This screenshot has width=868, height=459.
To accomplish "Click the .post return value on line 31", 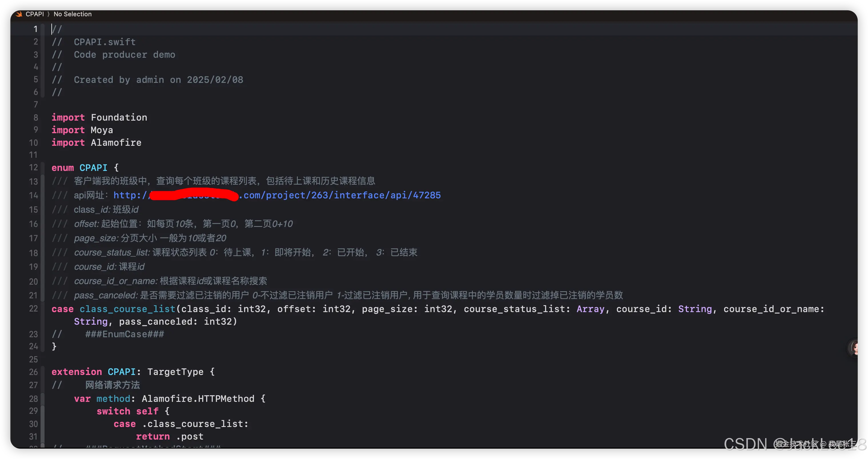I will (190, 436).
